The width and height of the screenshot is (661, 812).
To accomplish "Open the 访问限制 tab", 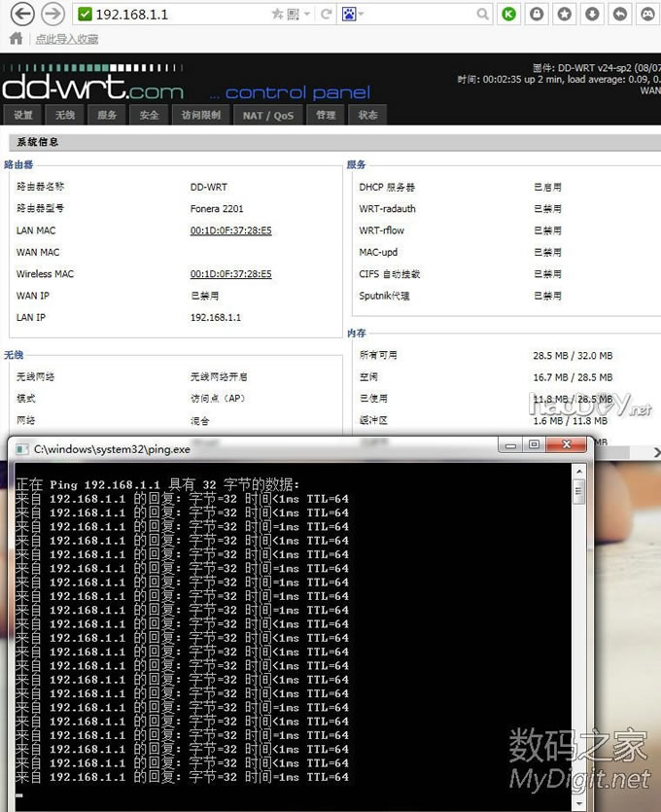I will [x=201, y=115].
